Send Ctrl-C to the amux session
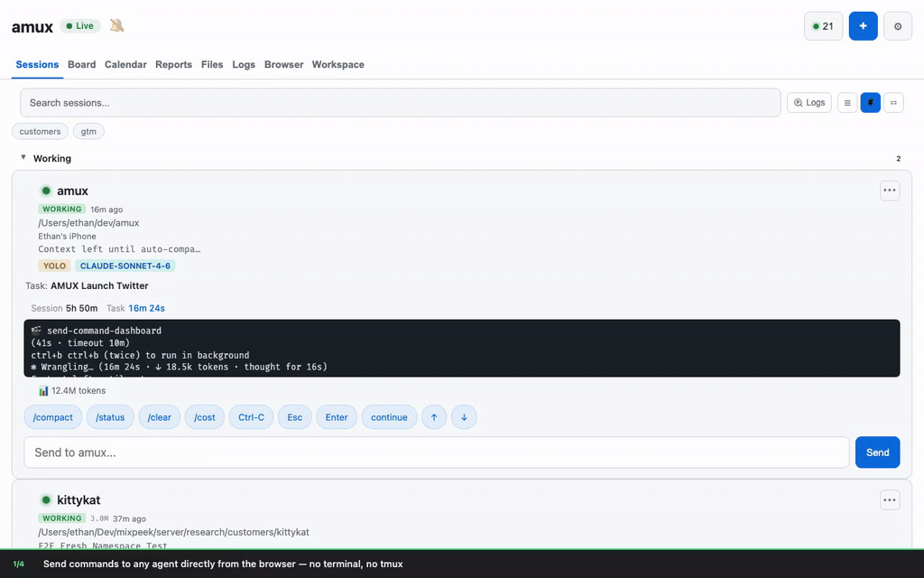 251,417
